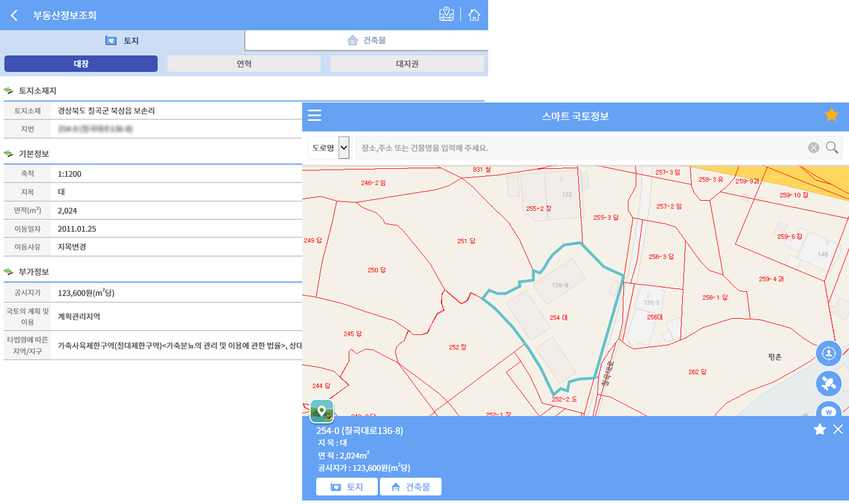Switch to the 건축물 tab
This screenshot has height=504, width=849.
[366, 40]
